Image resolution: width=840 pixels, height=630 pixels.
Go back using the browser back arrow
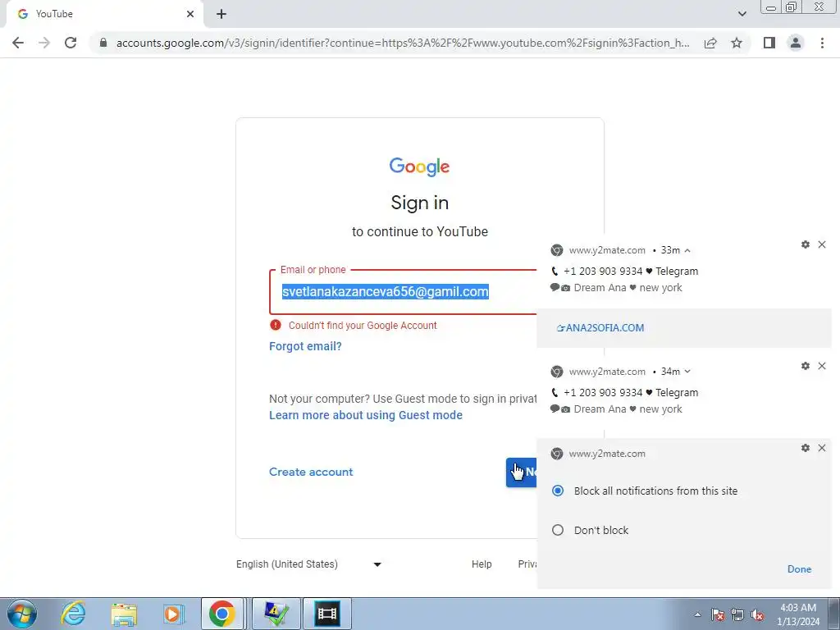coord(18,43)
